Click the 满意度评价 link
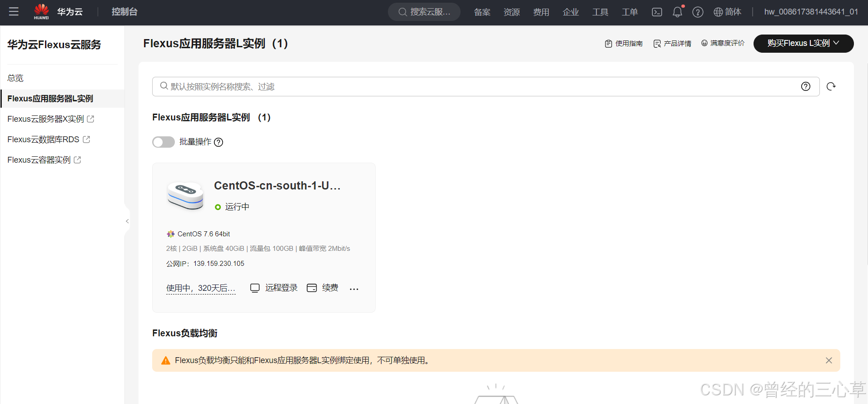This screenshot has width=868, height=404. 727,43
